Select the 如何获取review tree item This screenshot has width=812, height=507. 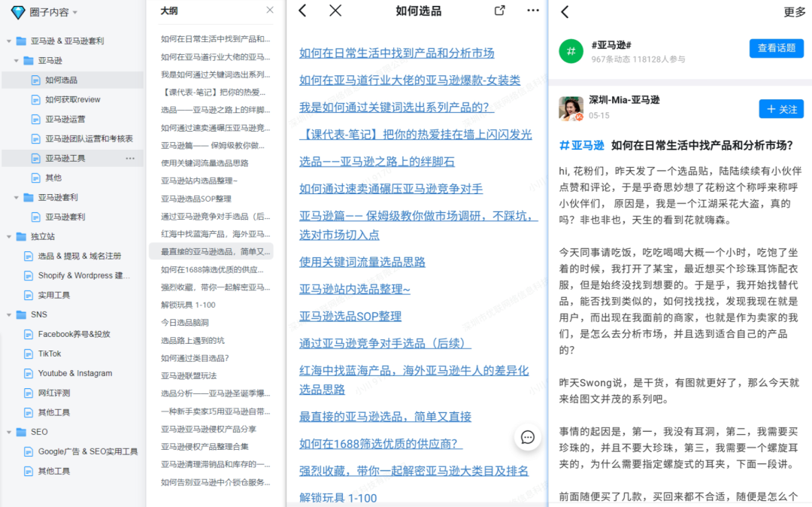[72, 99]
